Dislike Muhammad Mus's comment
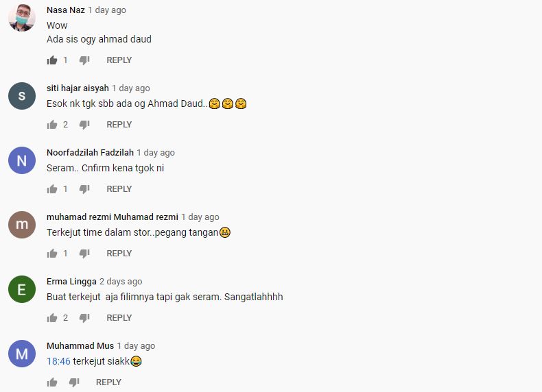542x392 pixels. coord(74,382)
